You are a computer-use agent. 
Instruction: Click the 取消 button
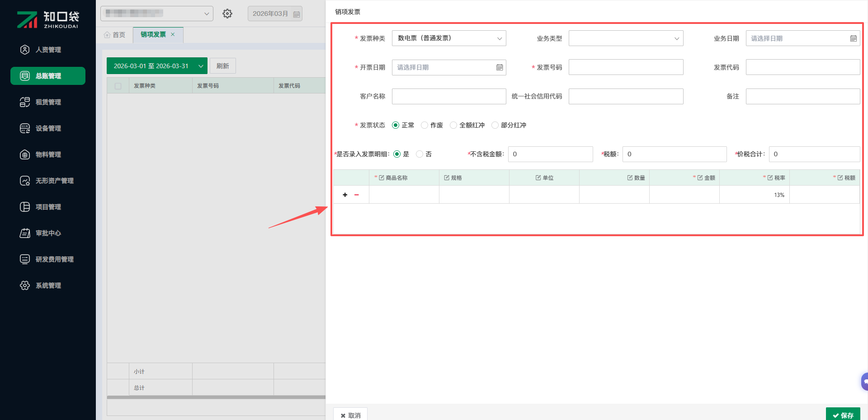(x=350, y=415)
